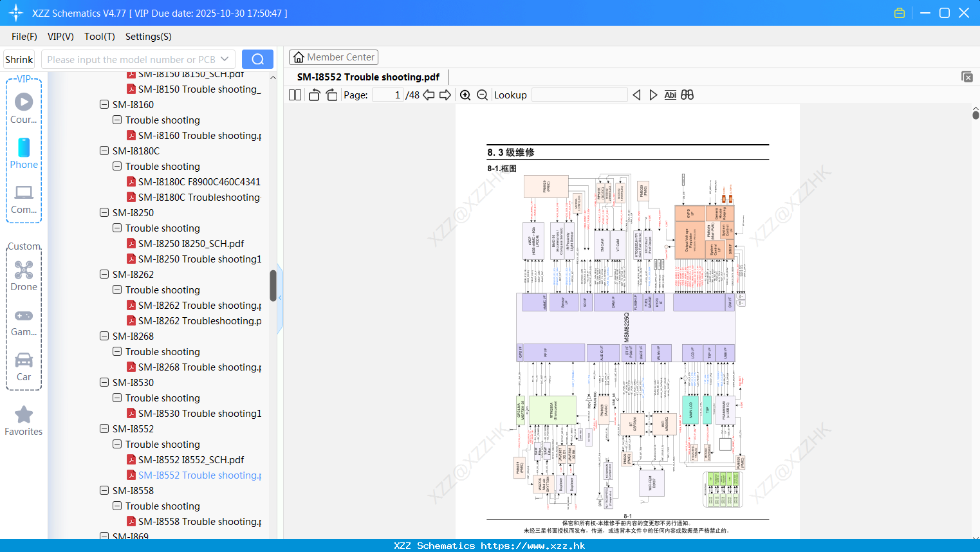
Task: Go to next page arrow
Action: (x=445, y=95)
